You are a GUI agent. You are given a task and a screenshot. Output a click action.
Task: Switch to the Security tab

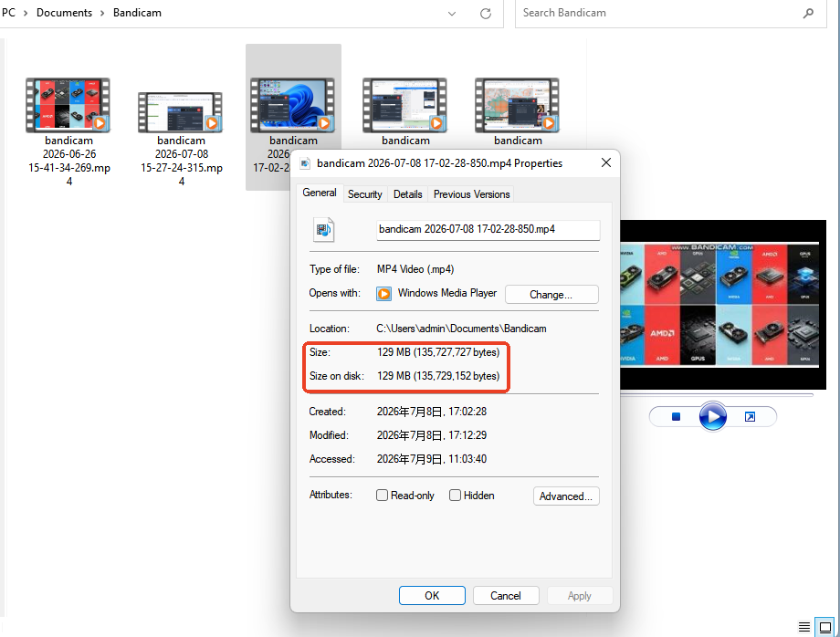coord(365,194)
